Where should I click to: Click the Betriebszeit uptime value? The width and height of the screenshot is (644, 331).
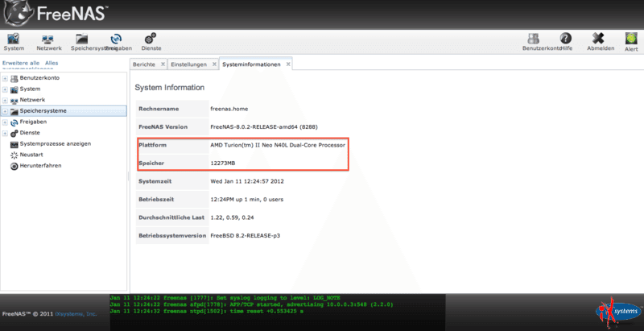click(x=246, y=200)
